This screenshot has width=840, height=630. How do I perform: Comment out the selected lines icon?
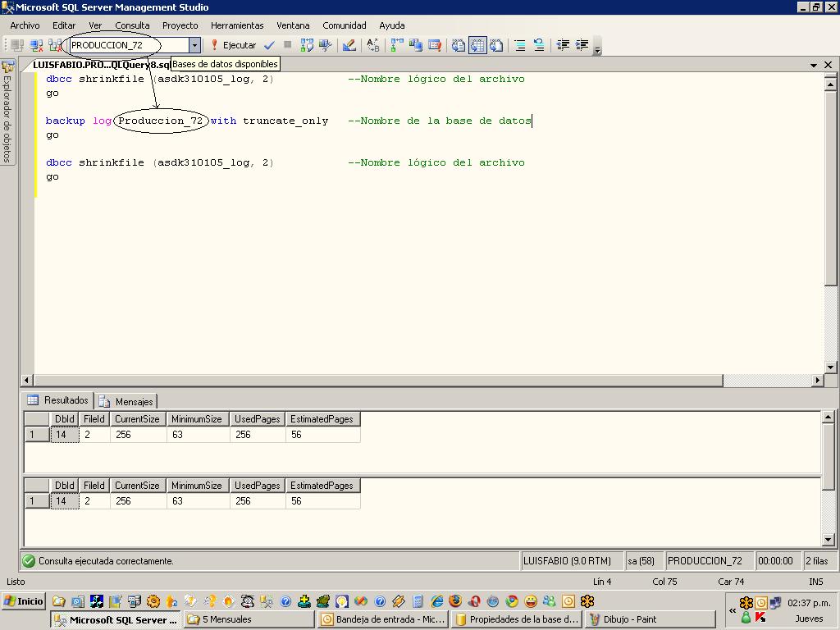[519, 46]
